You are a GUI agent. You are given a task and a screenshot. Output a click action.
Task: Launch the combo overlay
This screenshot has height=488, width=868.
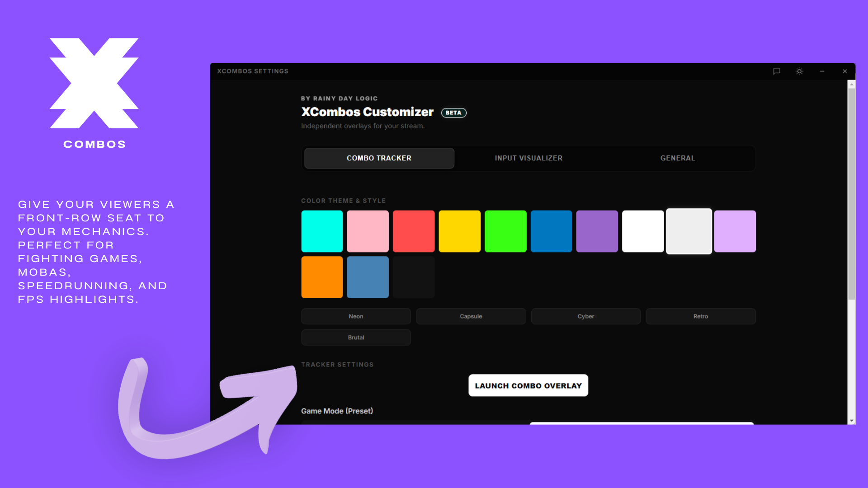pos(528,385)
